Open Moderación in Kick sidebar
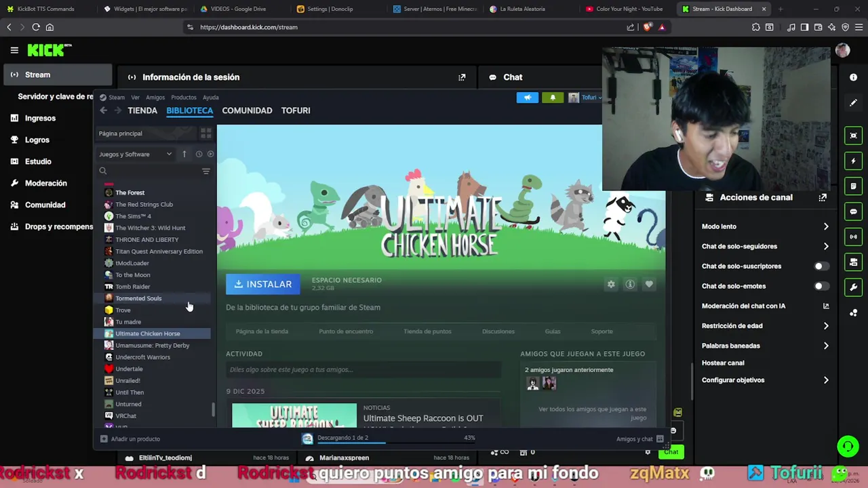Viewport: 868px width, 488px height. pos(46,183)
